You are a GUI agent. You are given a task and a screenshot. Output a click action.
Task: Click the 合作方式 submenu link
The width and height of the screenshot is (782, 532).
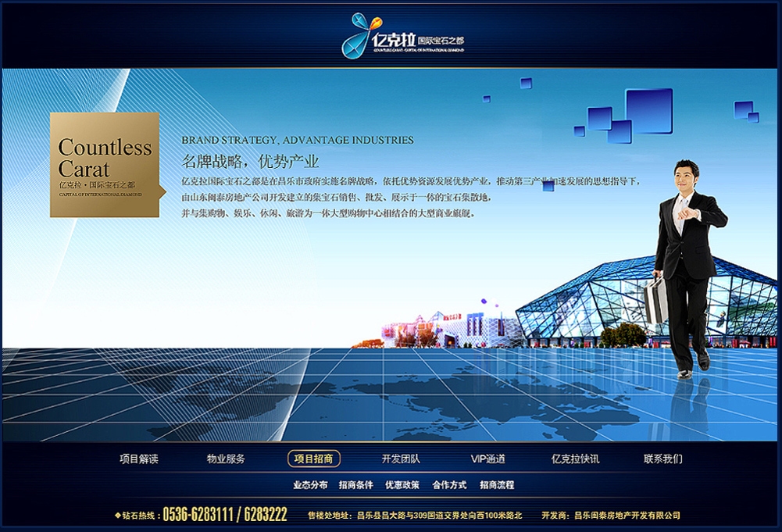pos(449,485)
